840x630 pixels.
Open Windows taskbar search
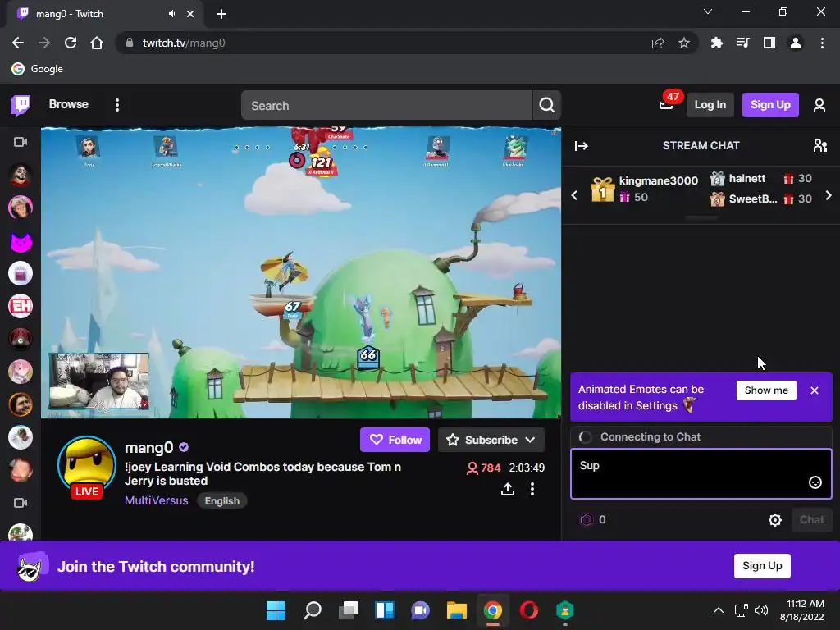click(313, 610)
